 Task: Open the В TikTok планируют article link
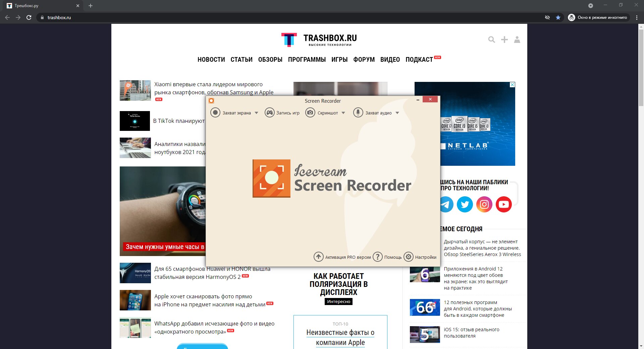[179, 121]
